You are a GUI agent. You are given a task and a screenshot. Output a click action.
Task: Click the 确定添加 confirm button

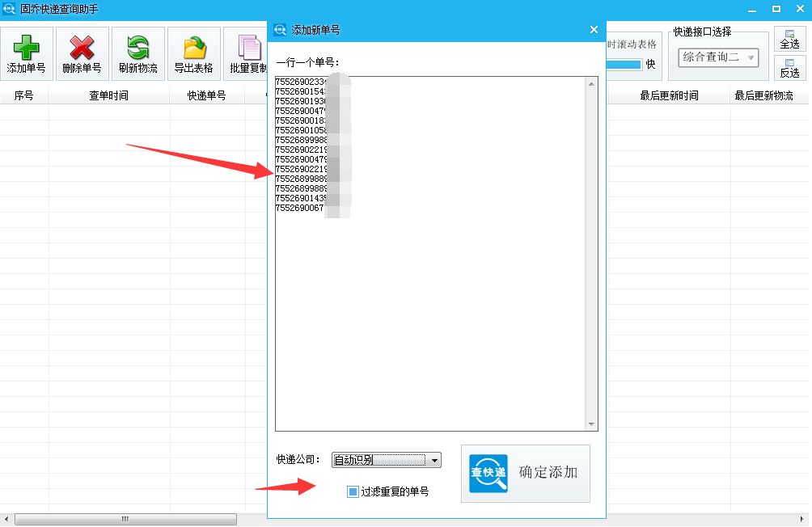pos(525,473)
